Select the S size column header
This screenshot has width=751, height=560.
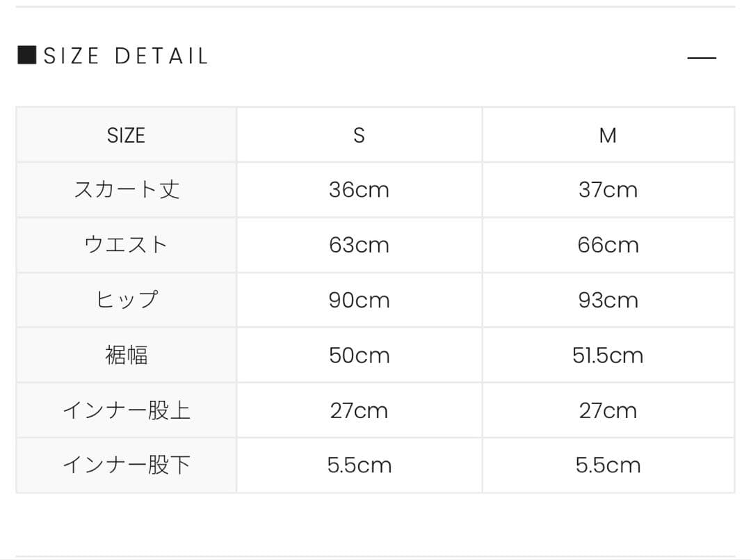(x=359, y=135)
